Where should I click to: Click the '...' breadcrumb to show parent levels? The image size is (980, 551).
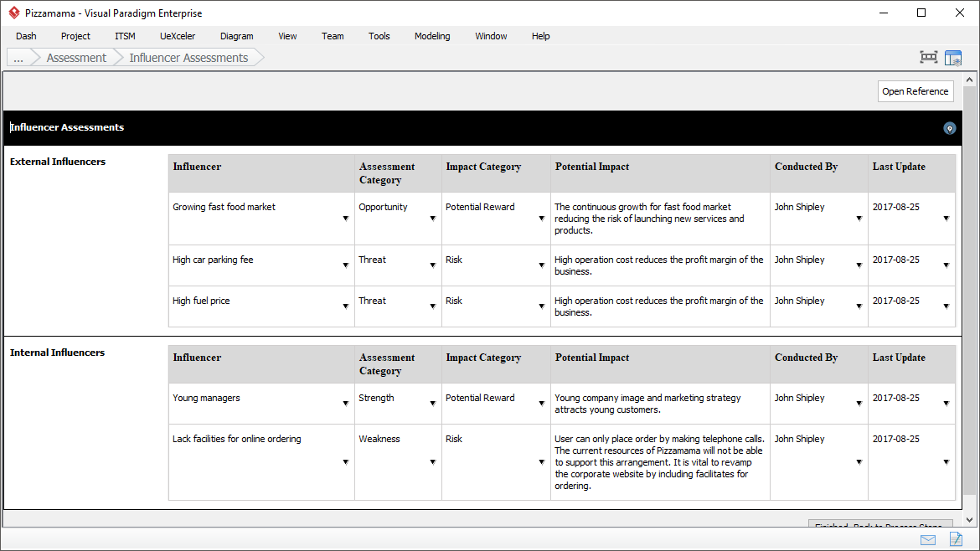(18, 58)
